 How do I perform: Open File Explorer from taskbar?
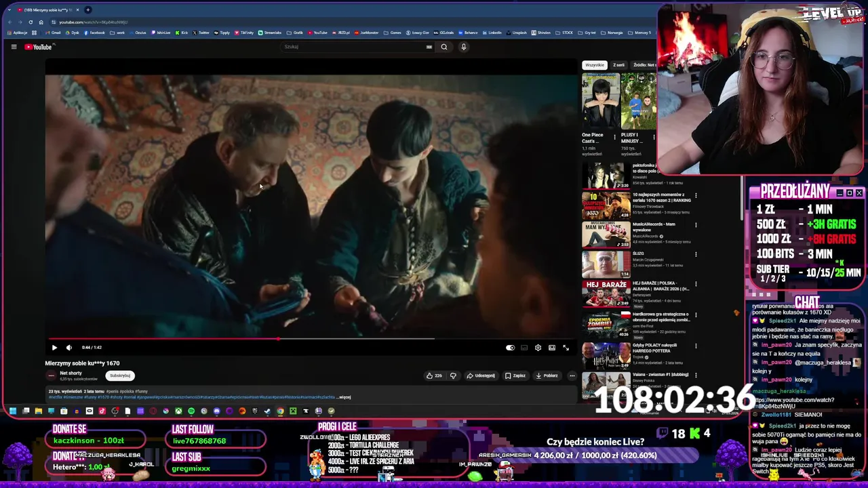39,411
